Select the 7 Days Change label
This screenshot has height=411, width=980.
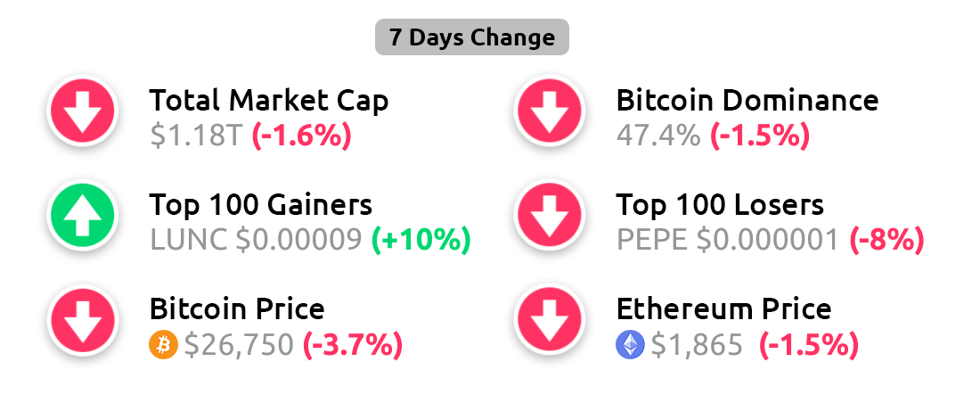[472, 38]
